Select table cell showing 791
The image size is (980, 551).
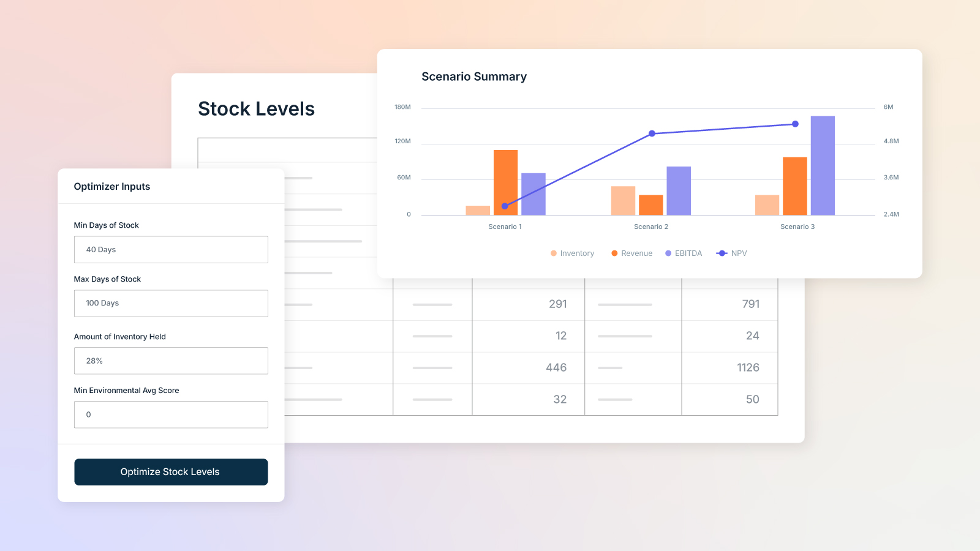[729, 304]
